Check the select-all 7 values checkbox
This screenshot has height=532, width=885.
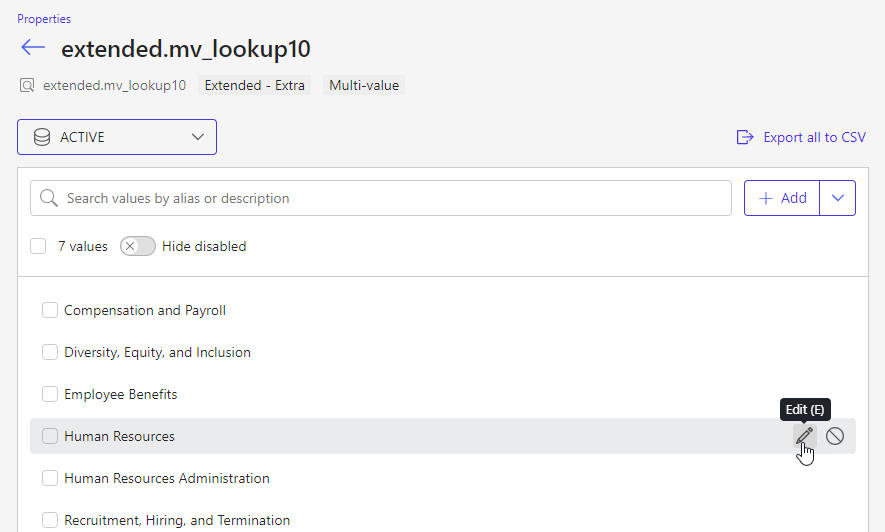coord(38,246)
